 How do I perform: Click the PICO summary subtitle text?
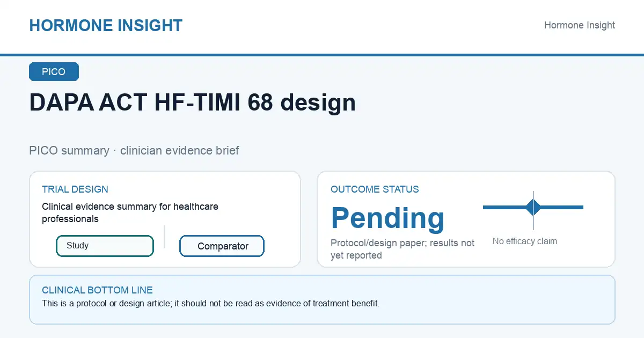click(x=134, y=150)
